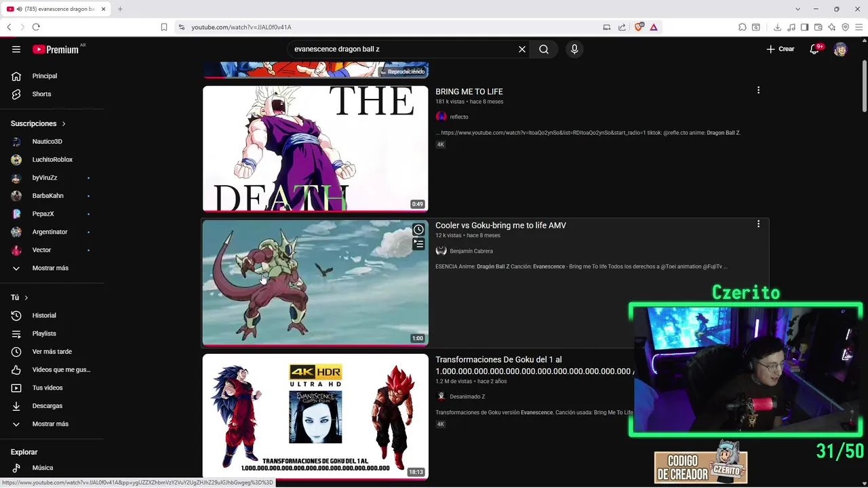This screenshot has height=488, width=868.
Task: Open the Brave Rewards triangle icon
Action: tap(654, 27)
